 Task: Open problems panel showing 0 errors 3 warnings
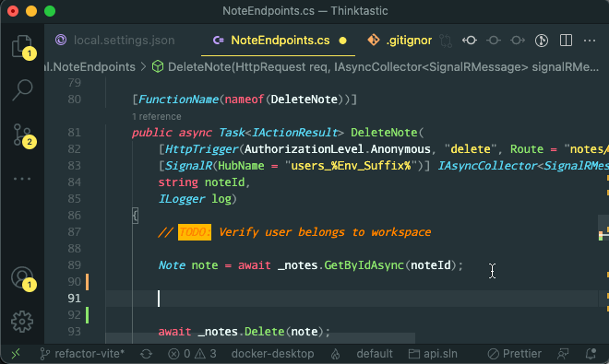point(192,354)
